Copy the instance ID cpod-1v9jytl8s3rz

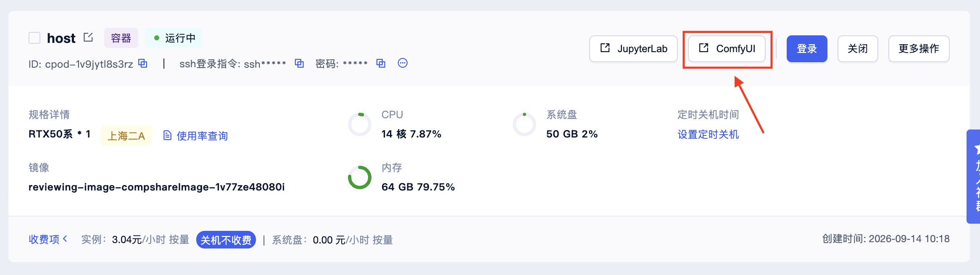[143, 63]
